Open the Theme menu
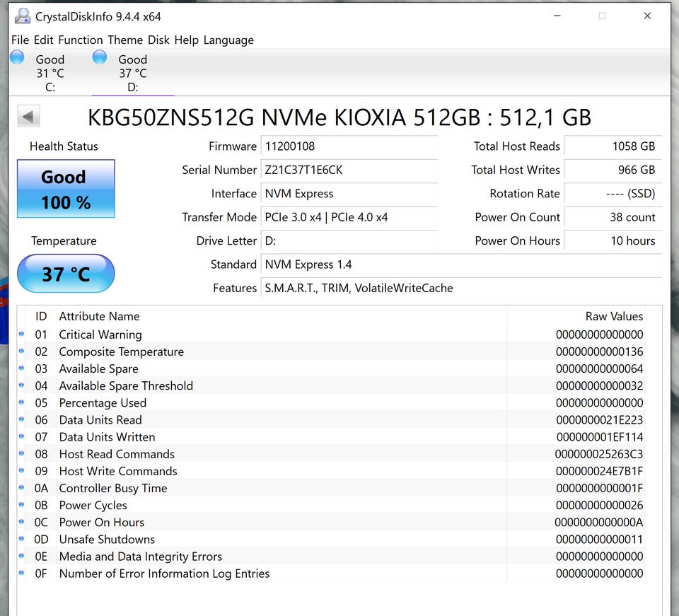Image resolution: width=679 pixels, height=616 pixels. point(125,40)
